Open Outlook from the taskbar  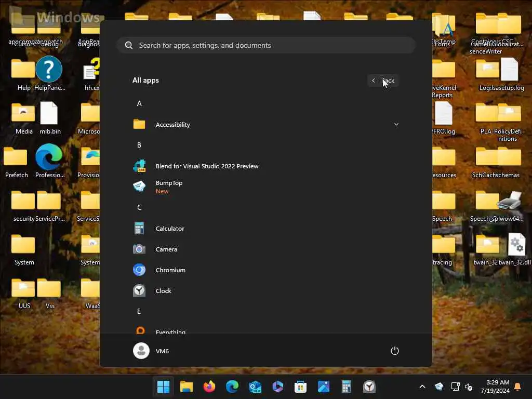(255, 387)
